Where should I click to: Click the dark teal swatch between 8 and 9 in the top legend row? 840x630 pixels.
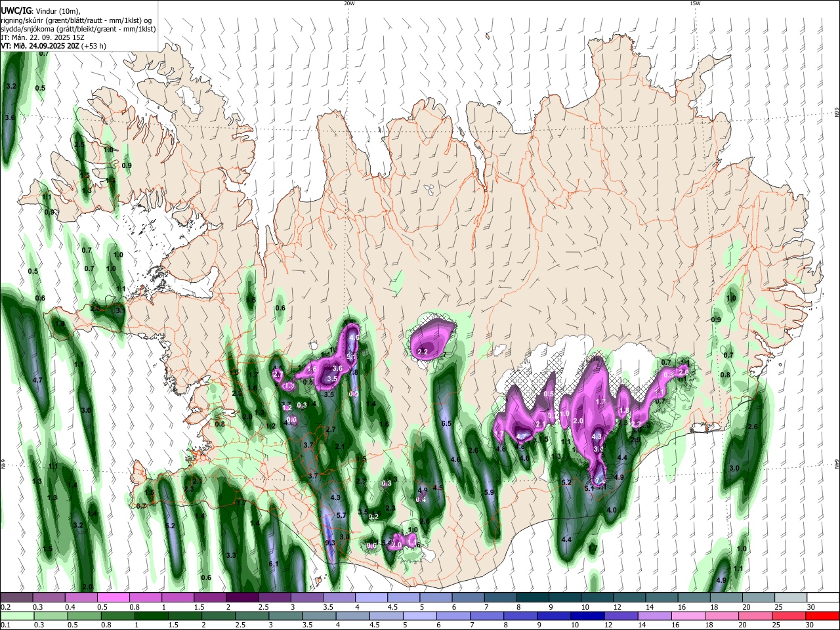pyautogui.click(x=532, y=598)
